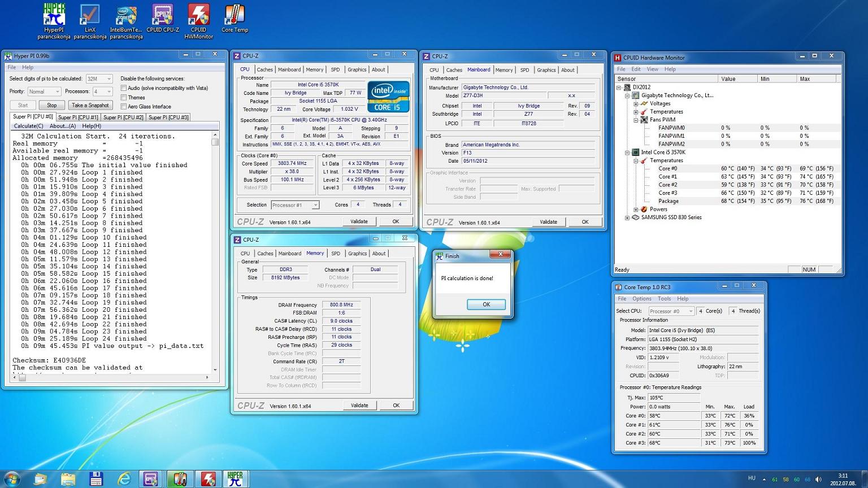Click the DX2012 computer icon

[627, 88]
